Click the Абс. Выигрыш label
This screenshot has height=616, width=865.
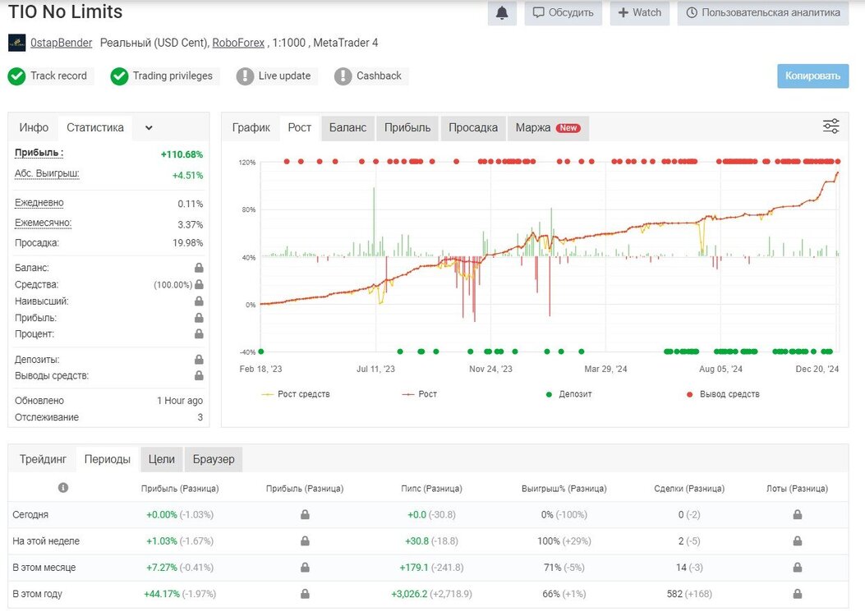tap(47, 174)
